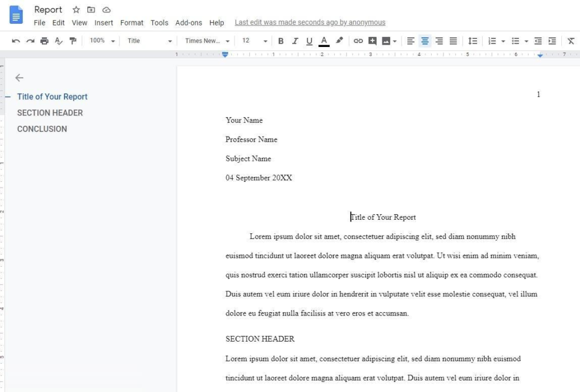This screenshot has height=392, width=580.
Task: Select SECTION HEADER in the document outline
Action: click(50, 113)
